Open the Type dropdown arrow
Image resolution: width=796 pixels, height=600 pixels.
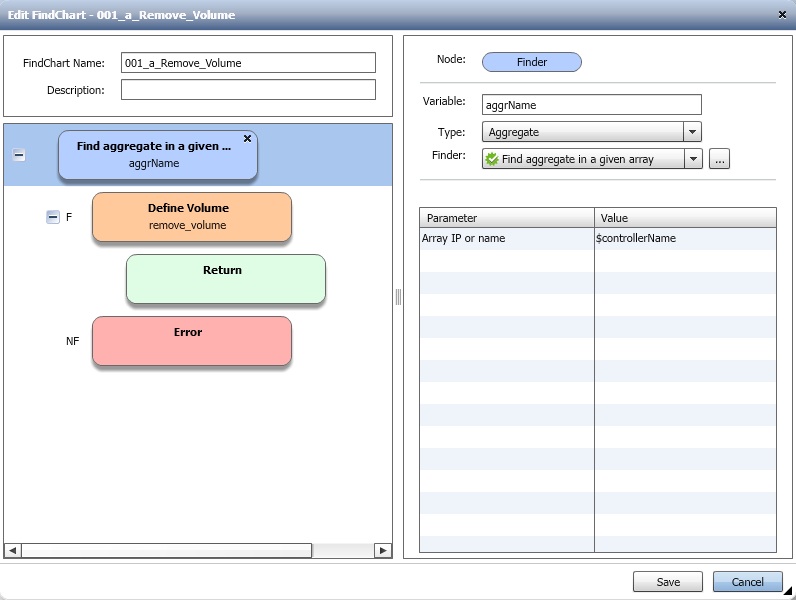pos(692,132)
